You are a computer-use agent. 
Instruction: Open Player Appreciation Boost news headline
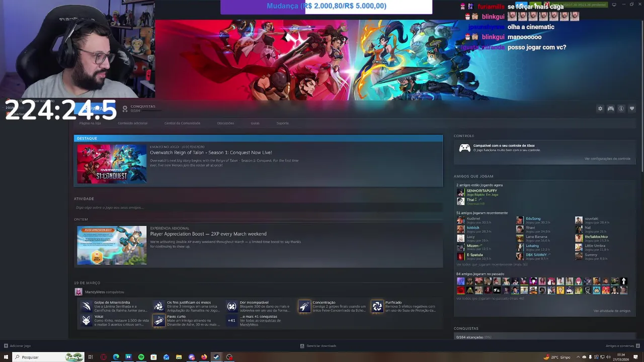click(x=208, y=234)
